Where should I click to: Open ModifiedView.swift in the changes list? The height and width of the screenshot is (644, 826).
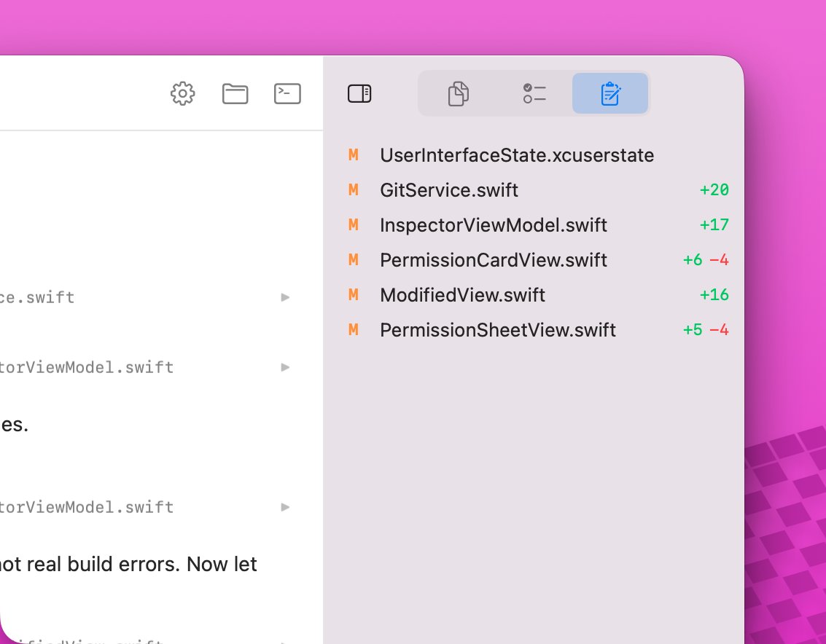(538, 295)
